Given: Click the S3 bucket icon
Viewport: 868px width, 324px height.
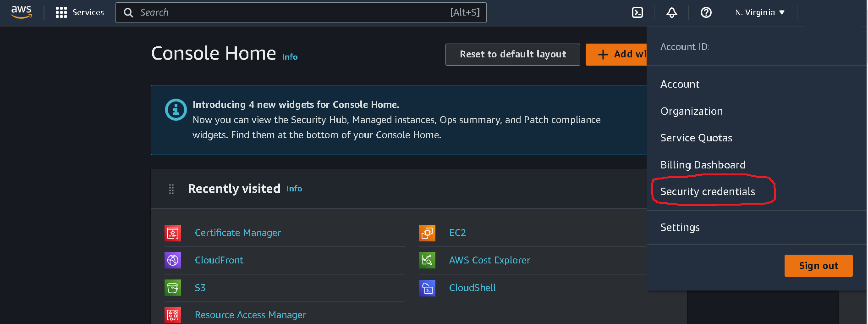Looking at the screenshot, I should [173, 288].
